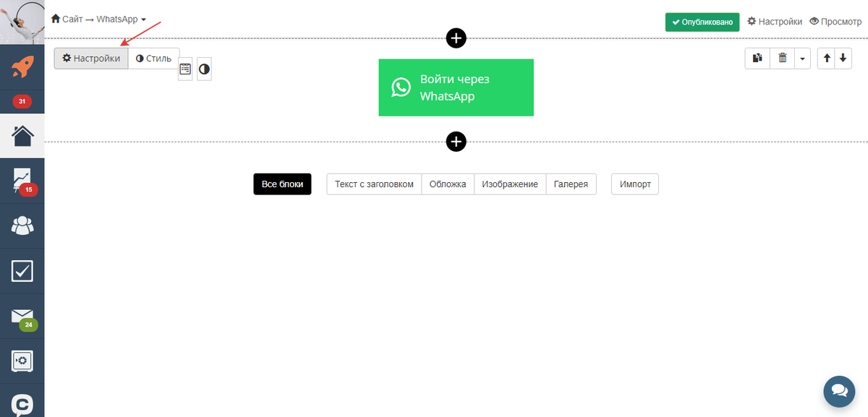The image size is (868, 417).
Task: Switch to the Стиль tab
Action: click(x=153, y=59)
